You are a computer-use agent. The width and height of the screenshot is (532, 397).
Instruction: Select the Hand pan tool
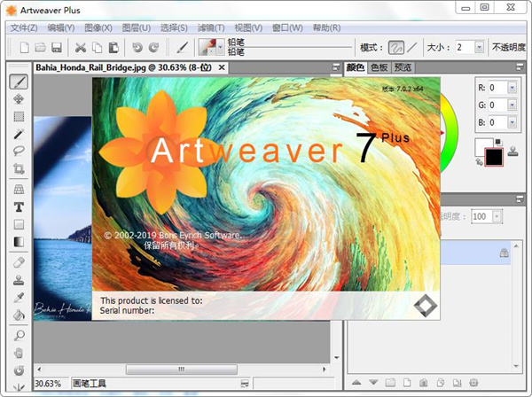(x=19, y=353)
